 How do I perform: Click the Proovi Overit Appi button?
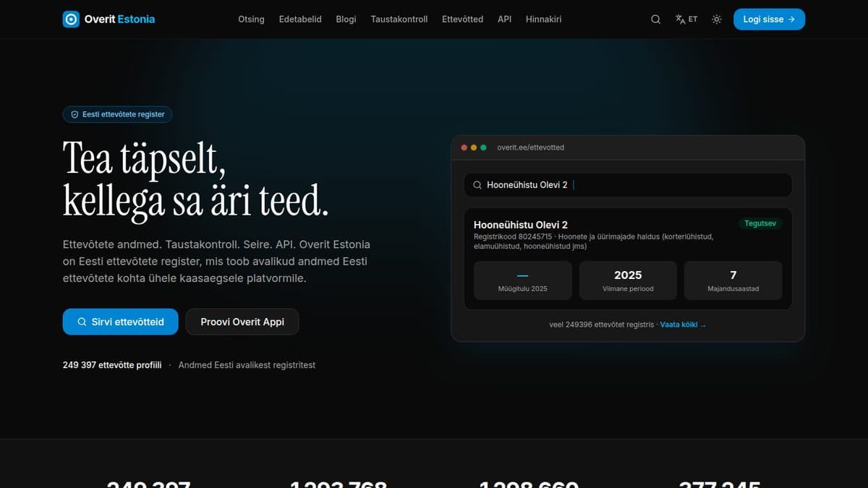tap(242, 322)
